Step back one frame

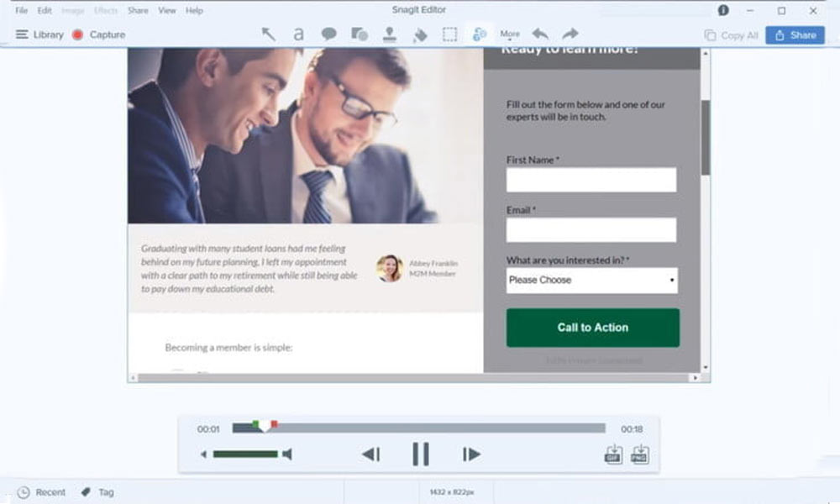point(370,454)
